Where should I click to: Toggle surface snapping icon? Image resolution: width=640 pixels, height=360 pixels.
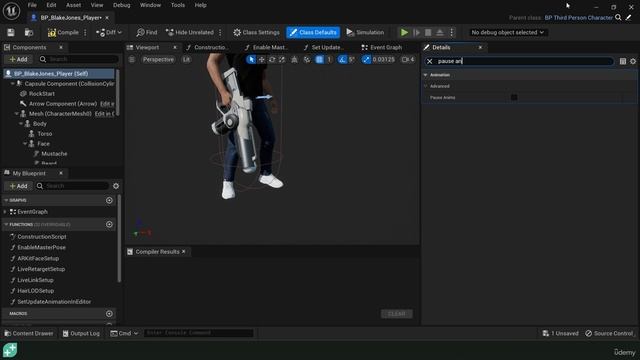307,60
